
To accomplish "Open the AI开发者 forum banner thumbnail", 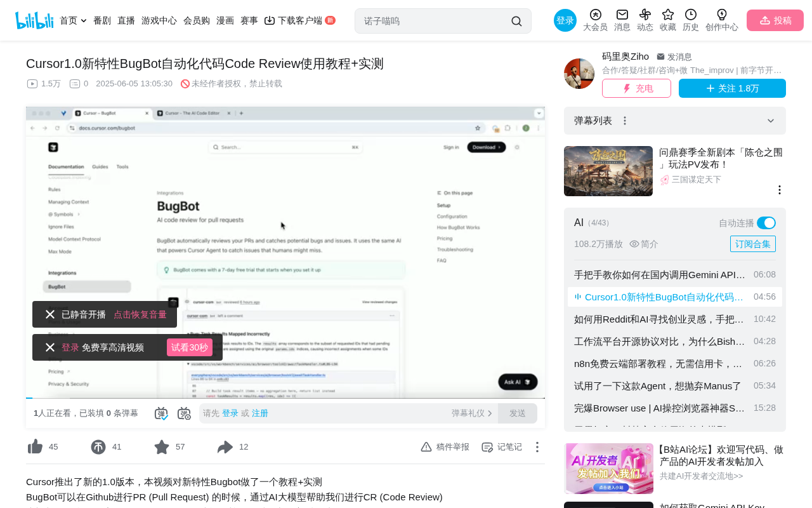I will [609, 469].
